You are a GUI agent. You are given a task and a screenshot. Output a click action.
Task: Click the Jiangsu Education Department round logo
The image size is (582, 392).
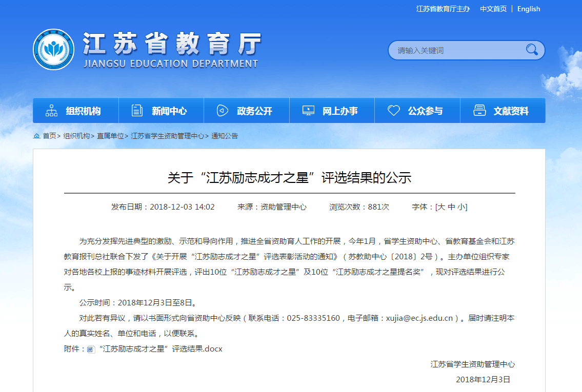pyautogui.click(x=53, y=50)
